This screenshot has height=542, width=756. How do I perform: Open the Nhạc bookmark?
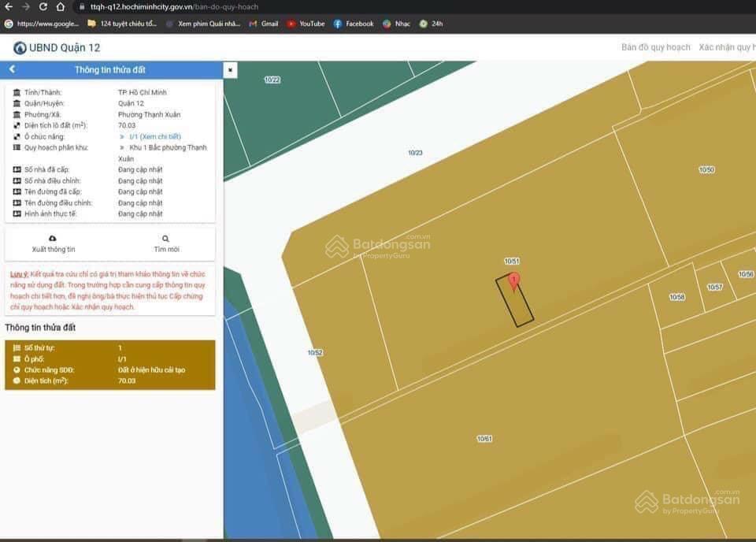pos(397,24)
